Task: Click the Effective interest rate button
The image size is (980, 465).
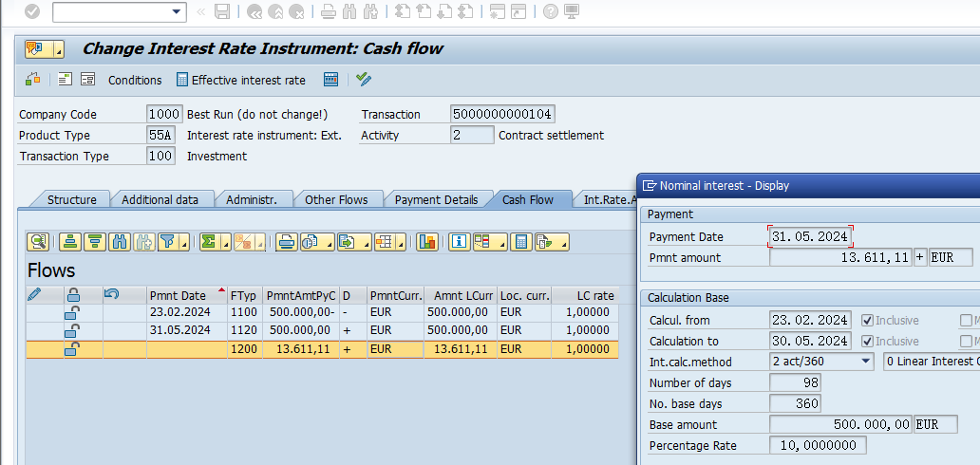Action: (x=241, y=80)
